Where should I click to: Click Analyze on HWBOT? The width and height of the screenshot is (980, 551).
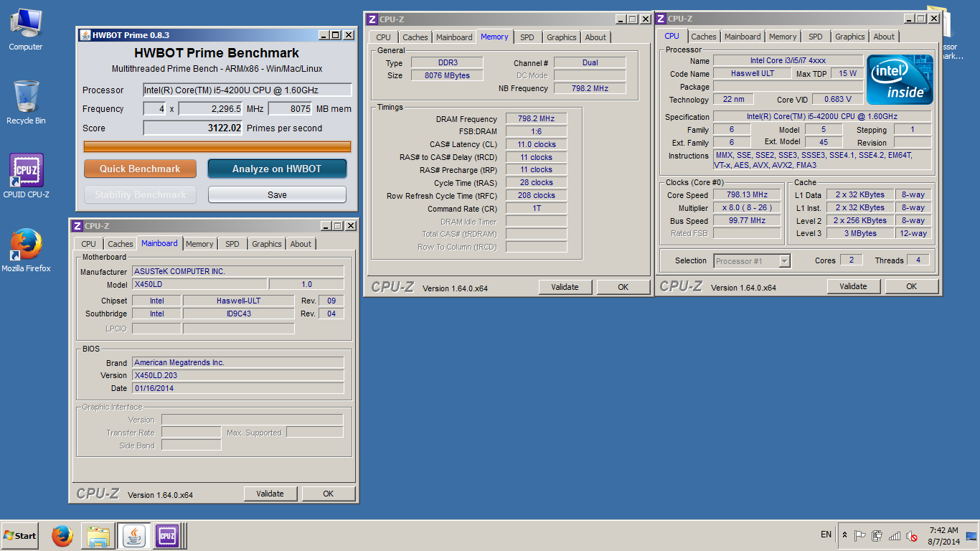[x=277, y=169]
